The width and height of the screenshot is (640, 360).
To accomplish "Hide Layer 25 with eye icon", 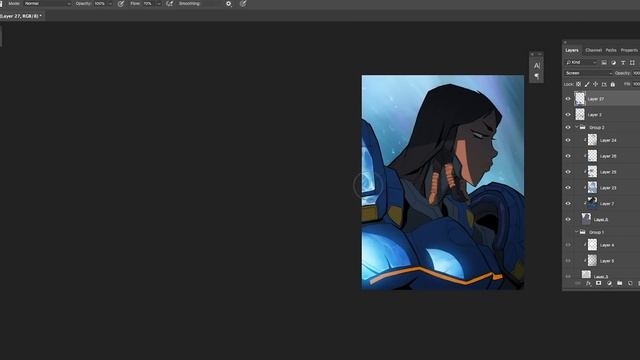I will tap(568, 172).
